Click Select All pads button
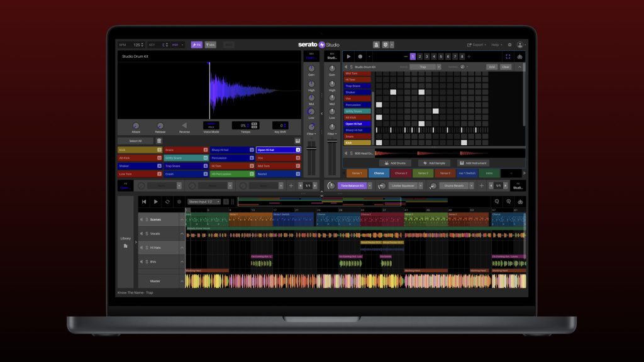The image size is (644, 362). 136,141
